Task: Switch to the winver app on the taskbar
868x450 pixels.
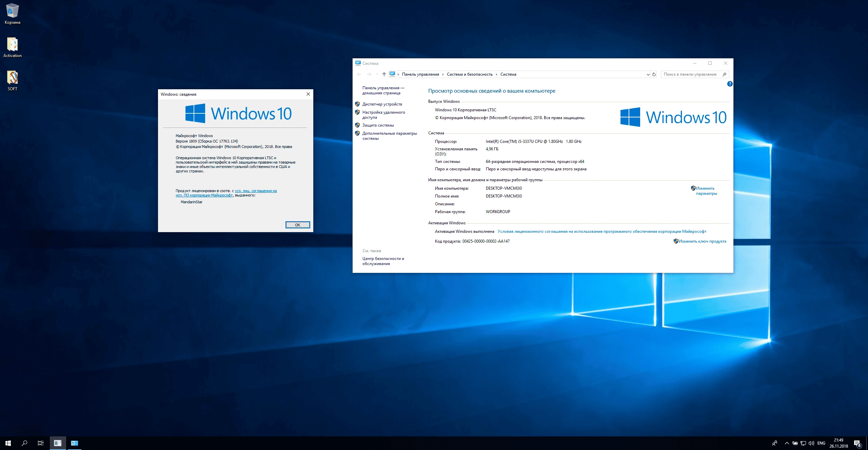Action: click(x=58, y=443)
